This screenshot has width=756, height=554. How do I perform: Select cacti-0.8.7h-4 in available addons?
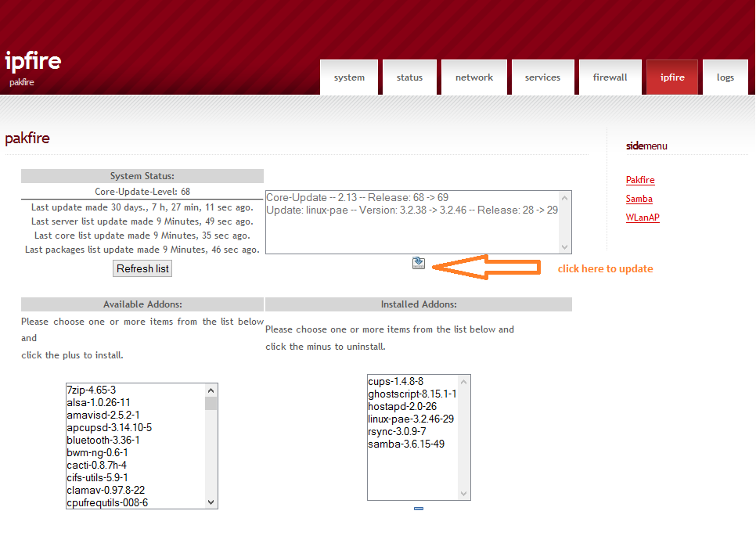click(135, 466)
